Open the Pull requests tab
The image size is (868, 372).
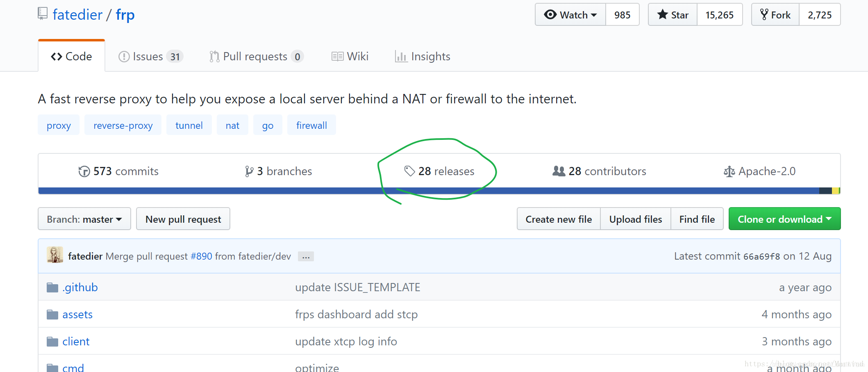256,56
